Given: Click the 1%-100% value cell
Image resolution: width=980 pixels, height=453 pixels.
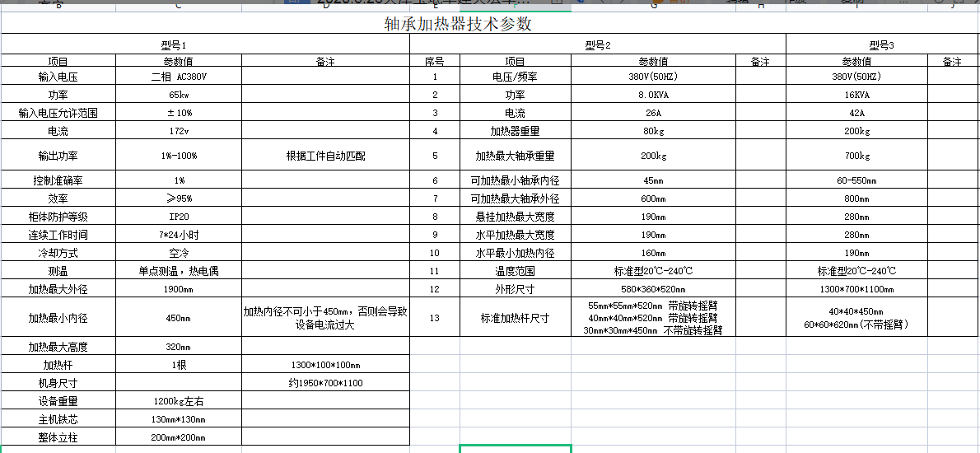Looking at the screenshot, I should (x=179, y=156).
